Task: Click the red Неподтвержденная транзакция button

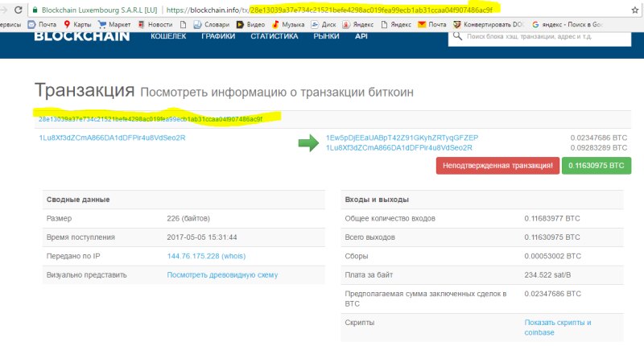Action: (496, 165)
